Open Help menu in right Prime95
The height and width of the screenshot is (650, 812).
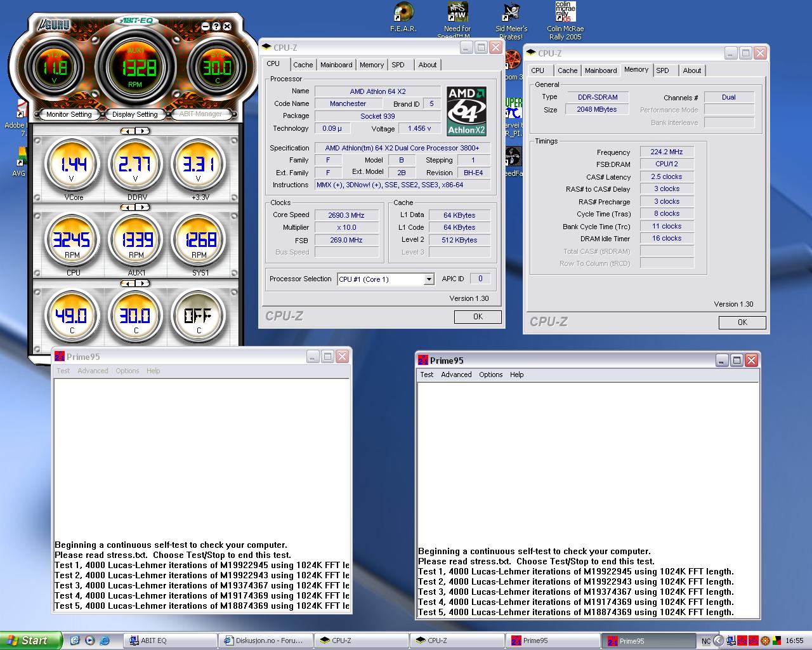[x=517, y=375]
